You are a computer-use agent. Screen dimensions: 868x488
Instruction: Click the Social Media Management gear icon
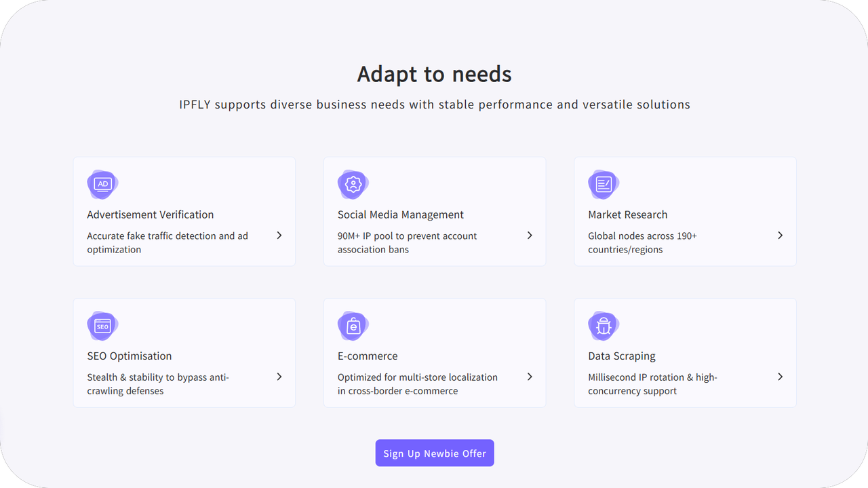[x=353, y=184]
